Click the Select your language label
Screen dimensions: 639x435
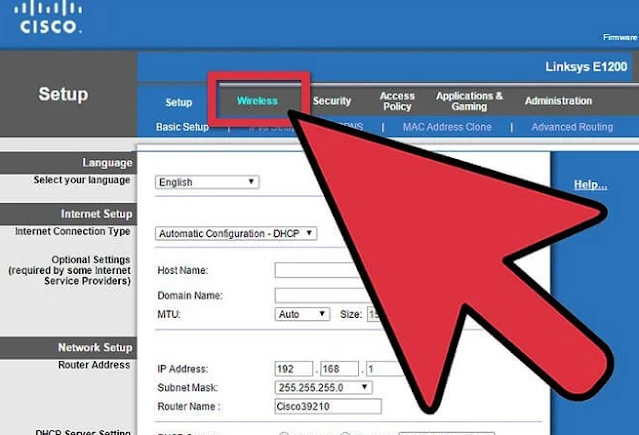(82, 180)
